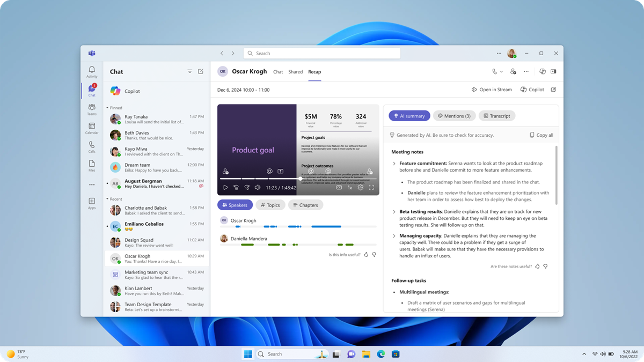Switch to the Shared tab
The height and width of the screenshot is (362, 644).
tap(296, 71)
